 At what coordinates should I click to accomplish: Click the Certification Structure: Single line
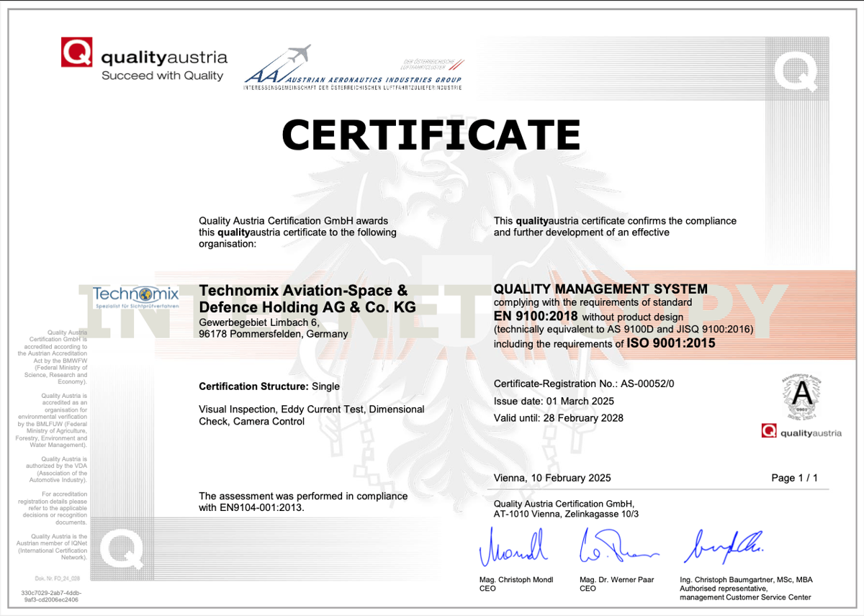pos(269,386)
